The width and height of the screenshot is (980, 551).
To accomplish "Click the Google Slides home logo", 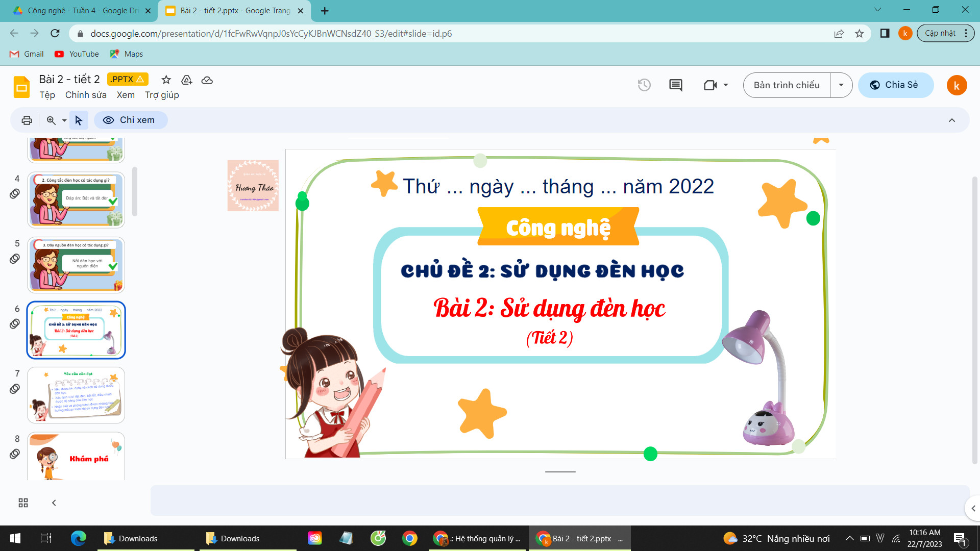I will 21,87.
